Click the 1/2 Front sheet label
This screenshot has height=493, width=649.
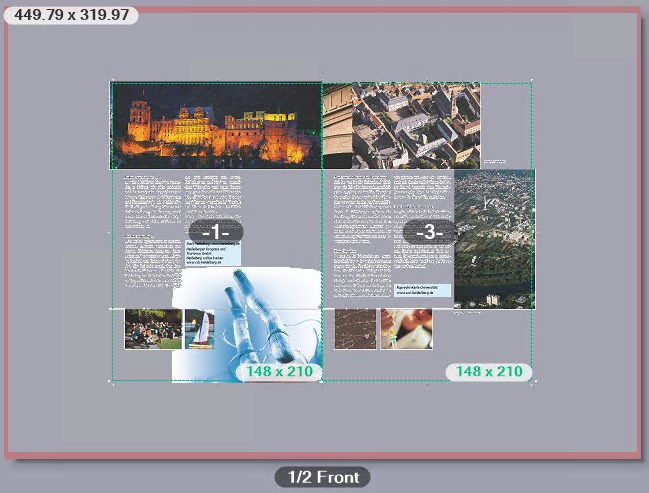pos(322,477)
